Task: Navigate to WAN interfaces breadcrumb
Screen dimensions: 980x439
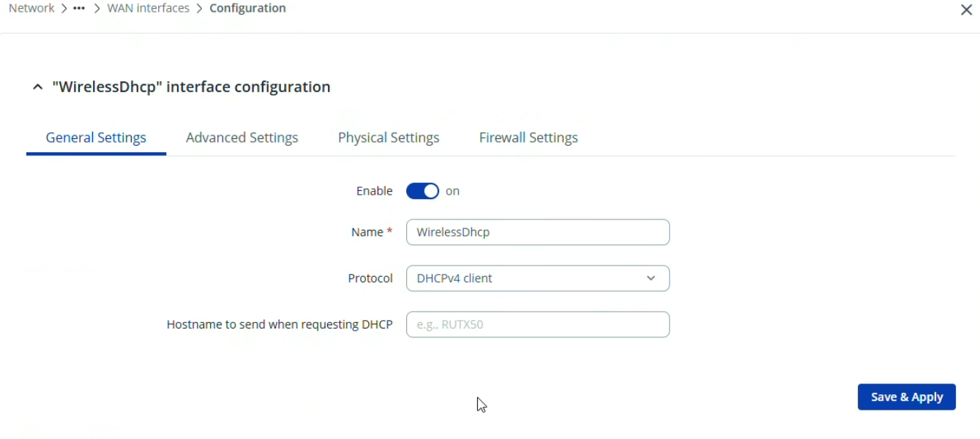Action: (148, 9)
